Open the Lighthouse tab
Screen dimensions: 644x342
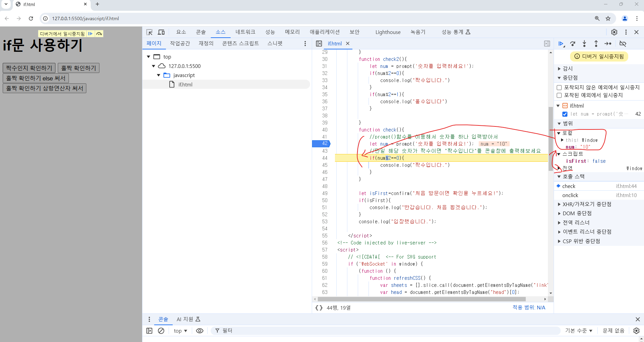coord(388,32)
